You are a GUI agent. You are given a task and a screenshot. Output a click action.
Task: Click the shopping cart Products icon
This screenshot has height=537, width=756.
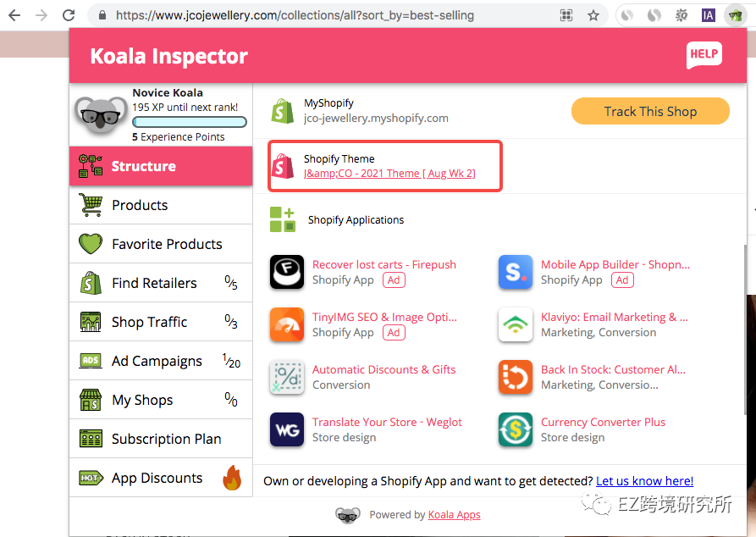[x=91, y=205]
